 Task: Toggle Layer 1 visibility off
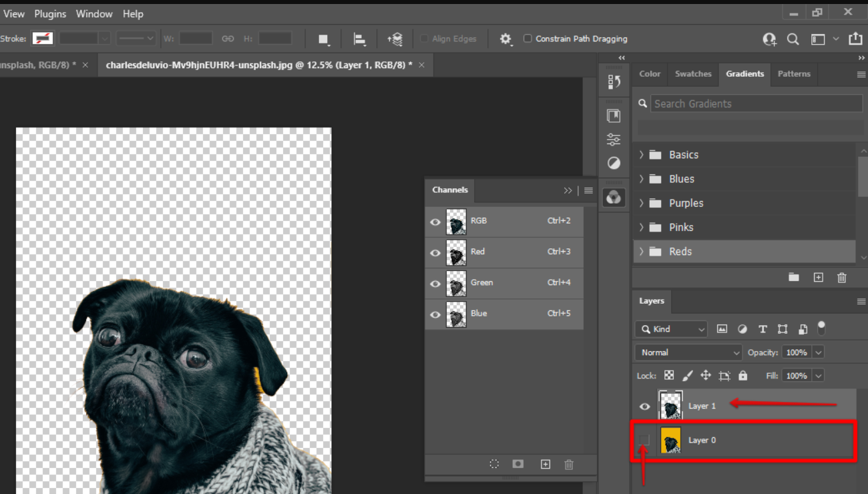(x=644, y=406)
